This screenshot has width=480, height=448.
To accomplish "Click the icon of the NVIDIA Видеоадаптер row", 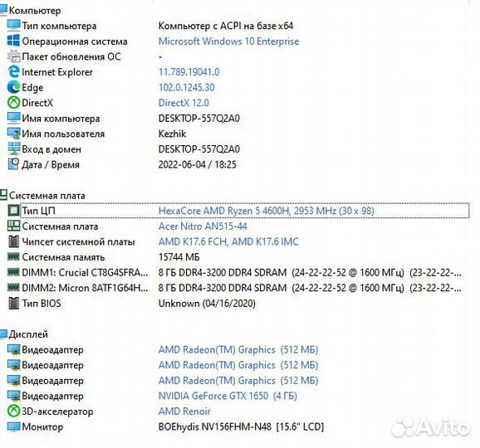I will tap(13, 396).
